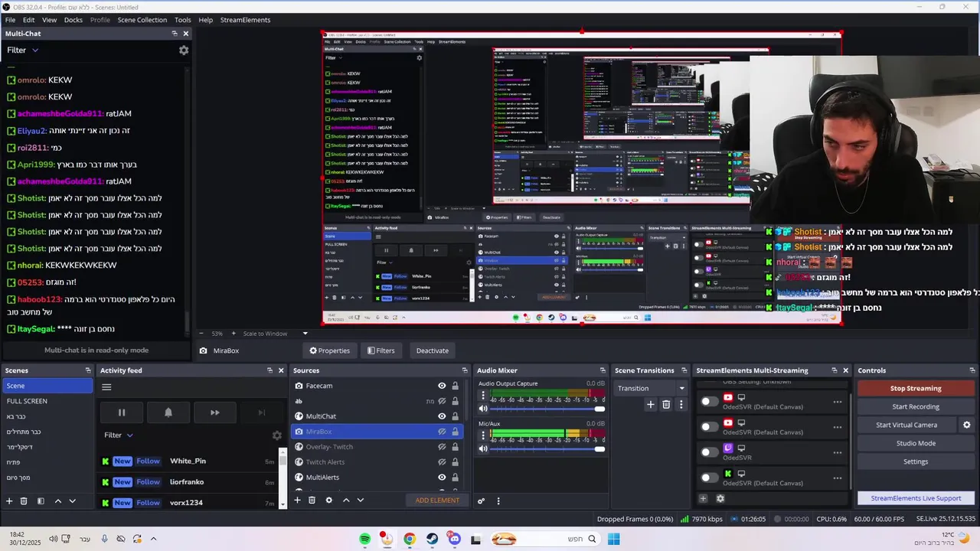Click Start Recording
The height and width of the screenshot is (551, 980).
(916, 406)
